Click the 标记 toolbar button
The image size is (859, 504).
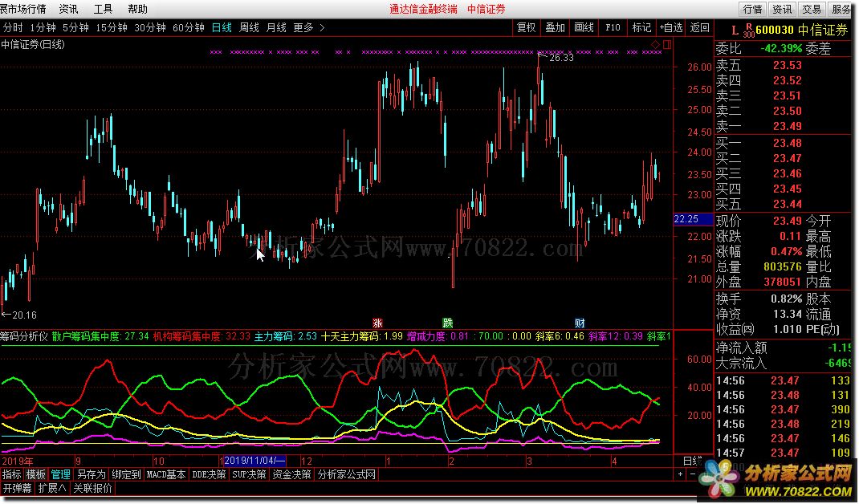(641, 27)
